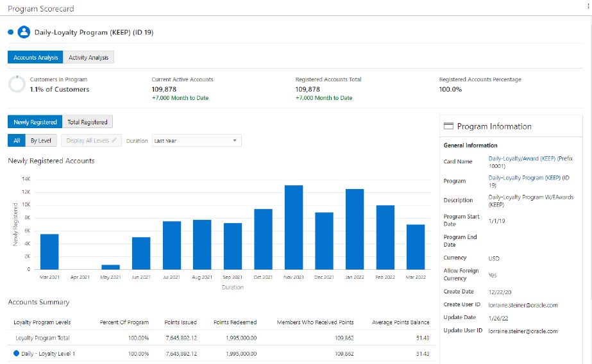
Task: Click the Newly Registered Accounts chart title
Action: 51,161
